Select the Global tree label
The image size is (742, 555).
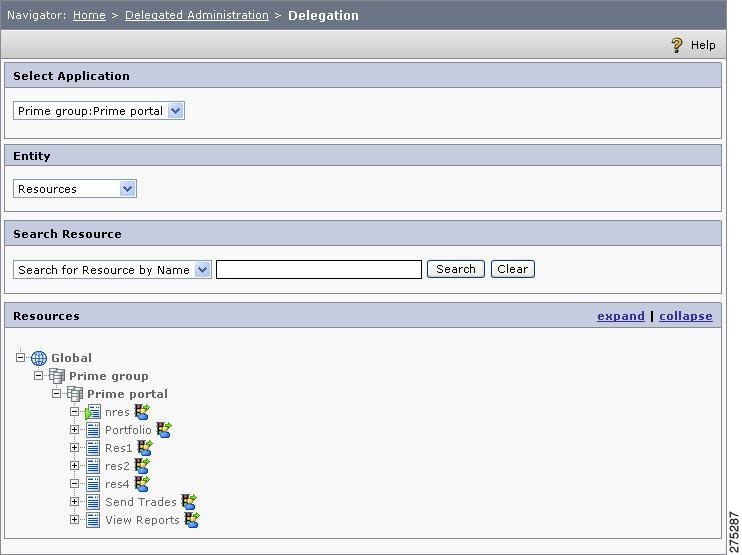point(71,358)
